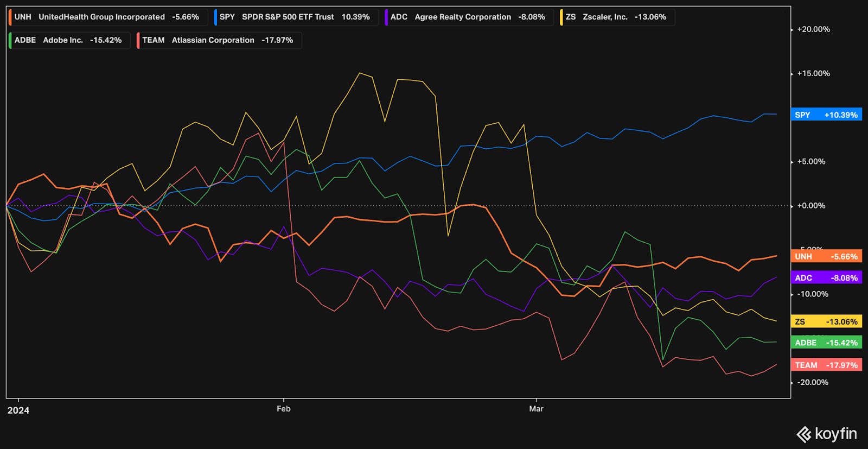Click the -20.00% axis label
Image resolution: width=868 pixels, height=449 pixels.
coord(813,382)
